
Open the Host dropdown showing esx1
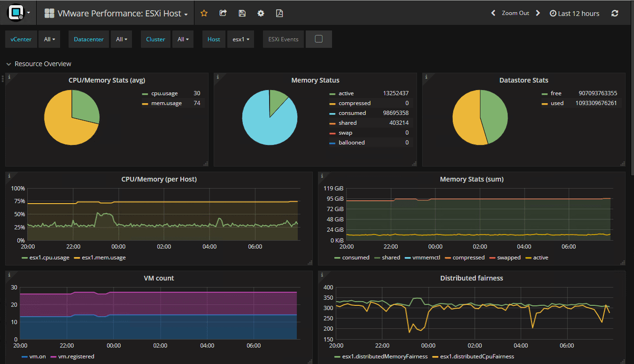241,39
